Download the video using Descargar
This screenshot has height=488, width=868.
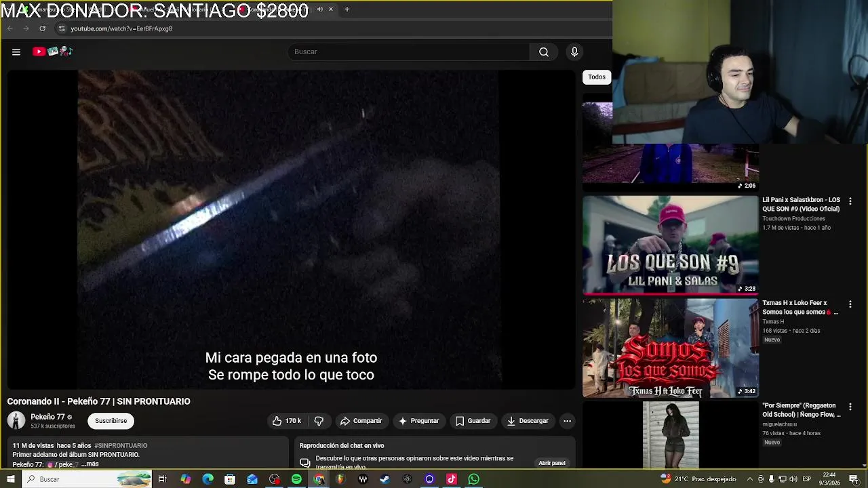pyautogui.click(x=528, y=421)
